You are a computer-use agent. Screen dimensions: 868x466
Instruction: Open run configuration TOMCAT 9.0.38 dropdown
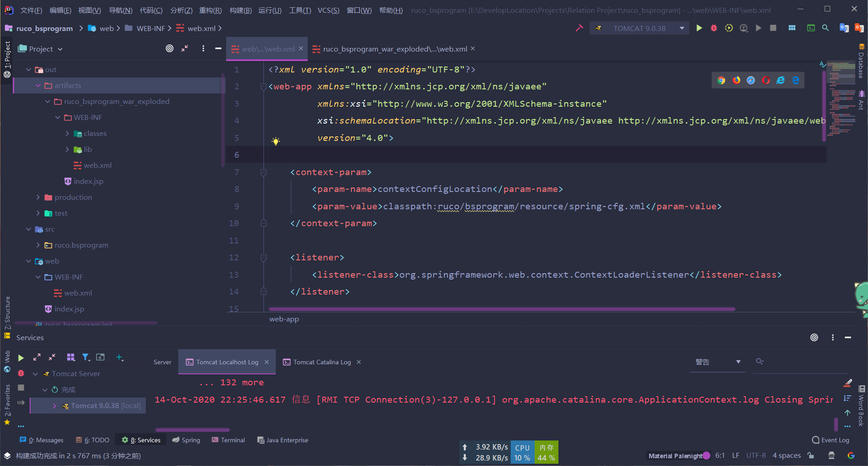point(640,28)
